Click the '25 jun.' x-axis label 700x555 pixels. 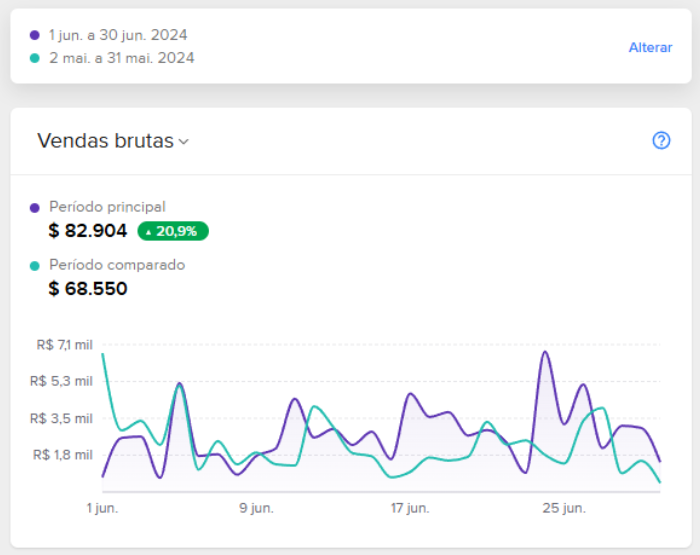pyautogui.click(x=564, y=508)
